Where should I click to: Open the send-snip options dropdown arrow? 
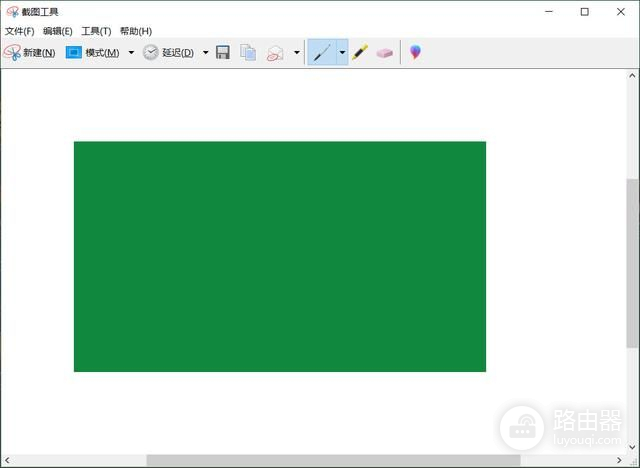click(296, 52)
